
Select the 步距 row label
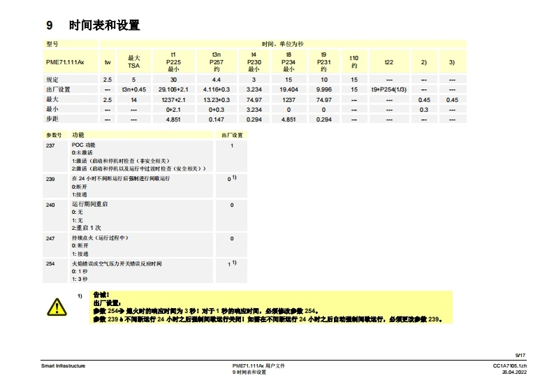coord(52,119)
